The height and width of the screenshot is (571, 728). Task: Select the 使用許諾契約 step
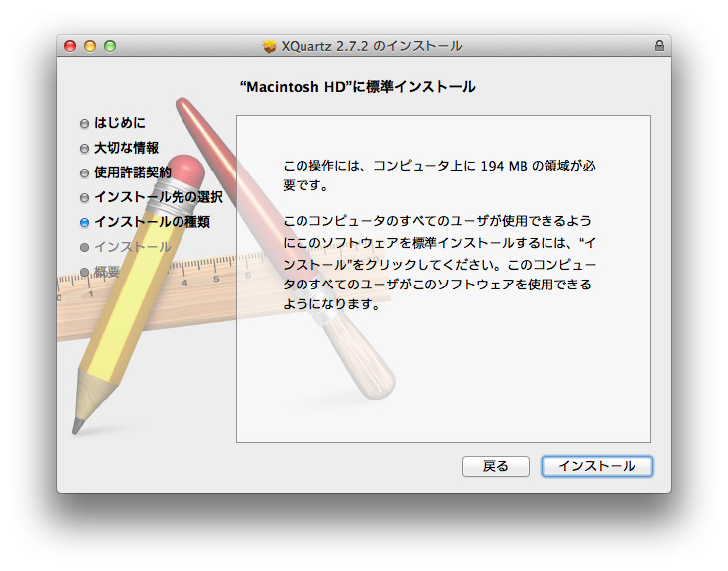coord(133,172)
